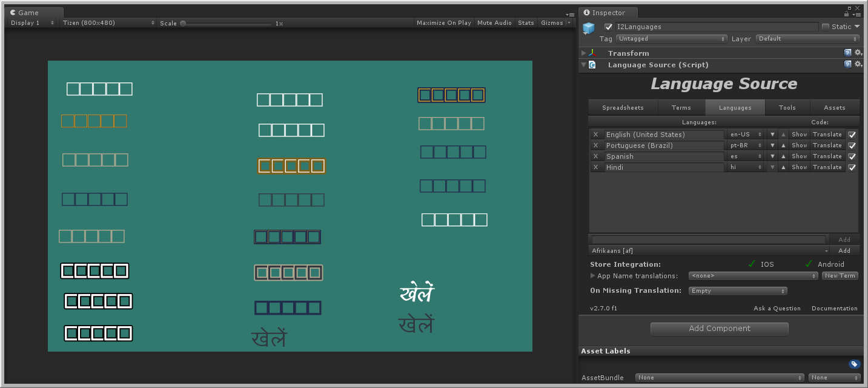
Task: Open On Missing Translation dropdown
Action: [737, 291]
